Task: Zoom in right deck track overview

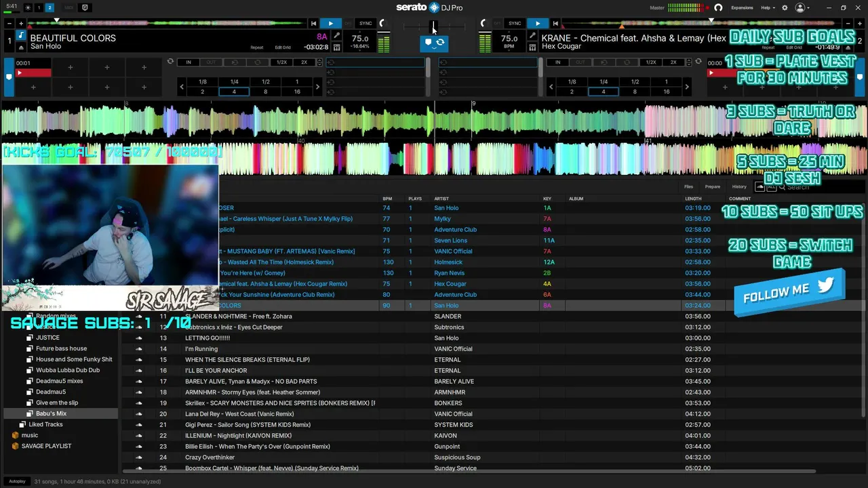Action: [861, 24]
